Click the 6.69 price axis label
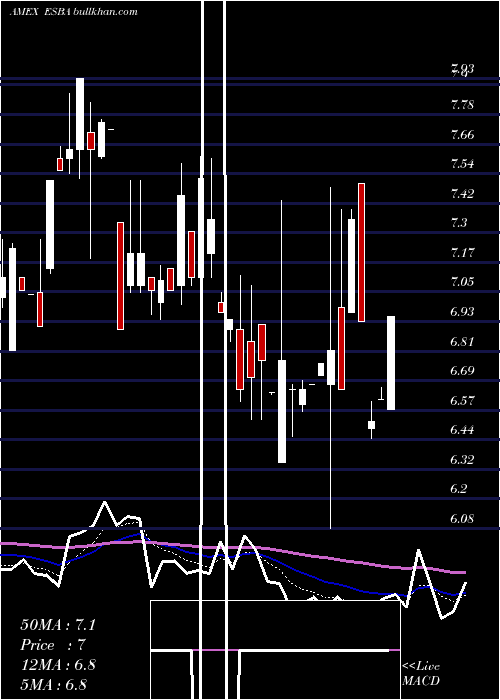This screenshot has width=500, height=700. pyautogui.click(x=462, y=371)
